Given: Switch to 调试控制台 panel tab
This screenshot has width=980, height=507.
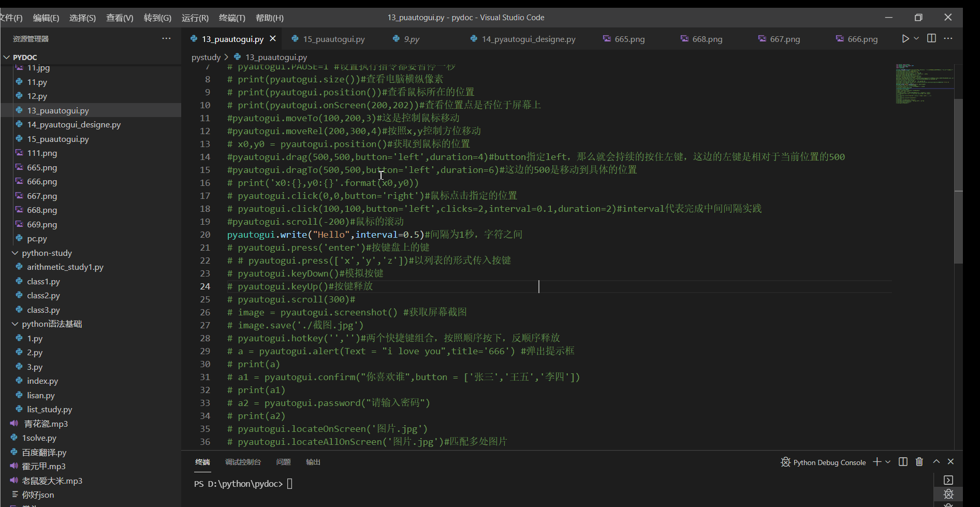Looking at the screenshot, I should click(243, 462).
